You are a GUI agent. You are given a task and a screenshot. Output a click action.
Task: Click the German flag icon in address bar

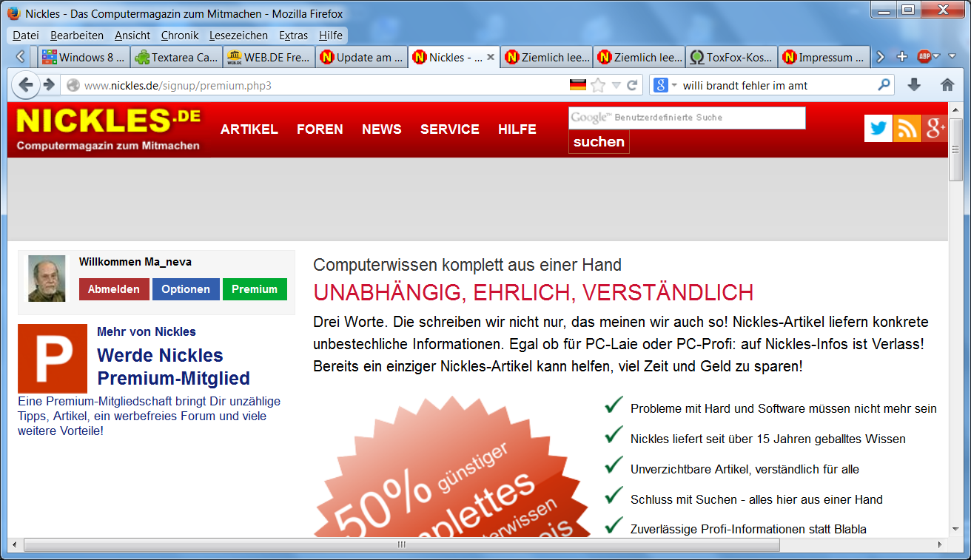tap(578, 85)
